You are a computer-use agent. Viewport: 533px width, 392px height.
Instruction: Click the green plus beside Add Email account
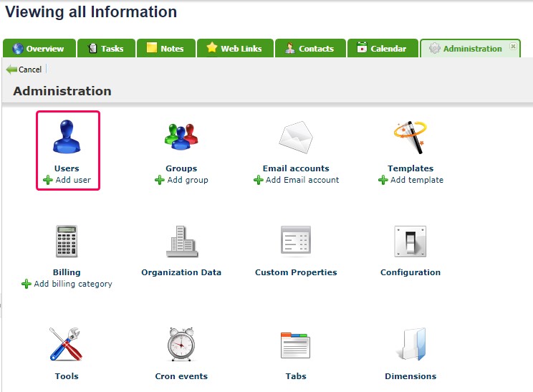[x=259, y=180]
